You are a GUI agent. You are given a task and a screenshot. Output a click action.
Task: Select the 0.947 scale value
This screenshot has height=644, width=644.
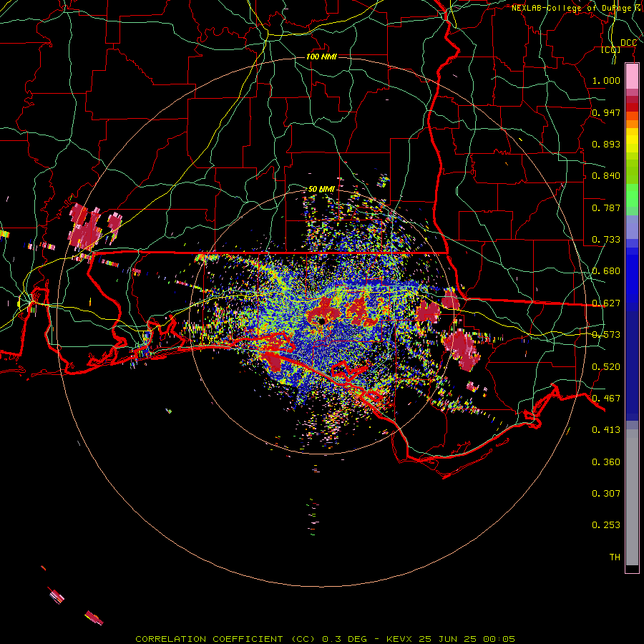606,112
